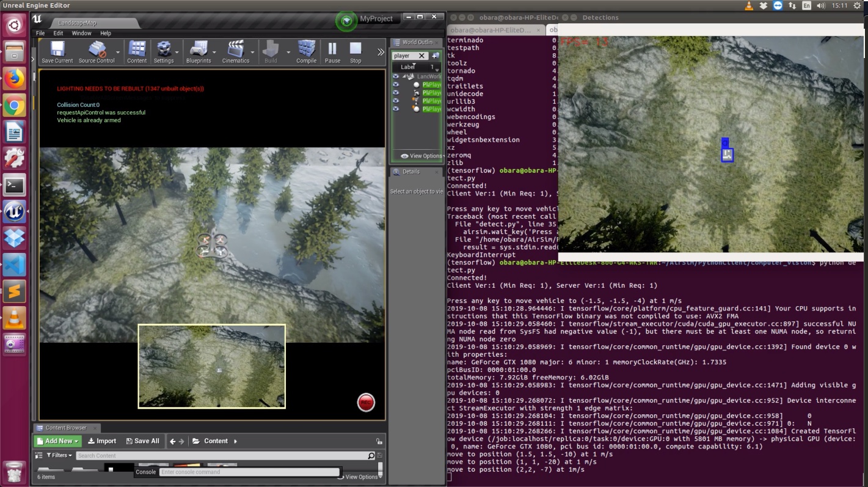This screenshot has height=487, width=868.
Task: Open the Settings dropdown arrow
Action: (x=177, y=53)
